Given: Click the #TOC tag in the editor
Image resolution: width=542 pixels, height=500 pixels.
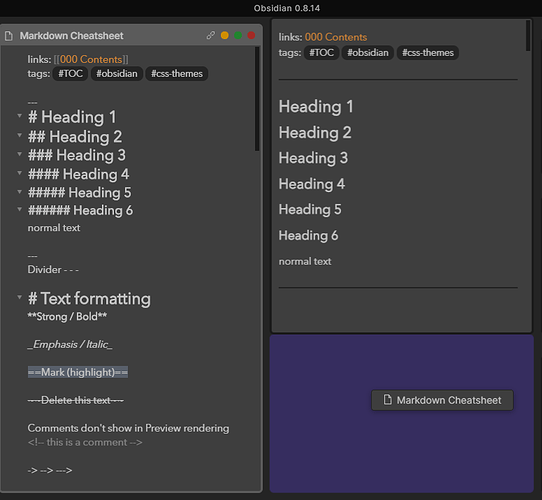Looking at the screenshot, I should pyautogui.click(x=70, y=74).
